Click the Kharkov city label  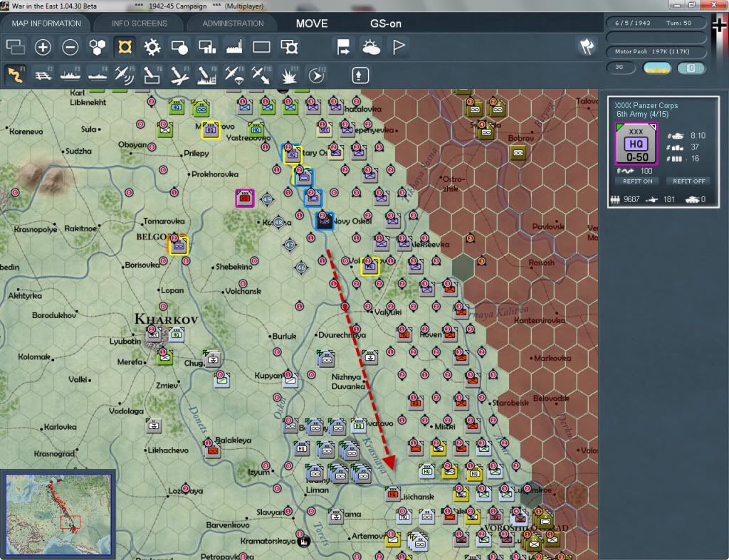coord(166,319)
